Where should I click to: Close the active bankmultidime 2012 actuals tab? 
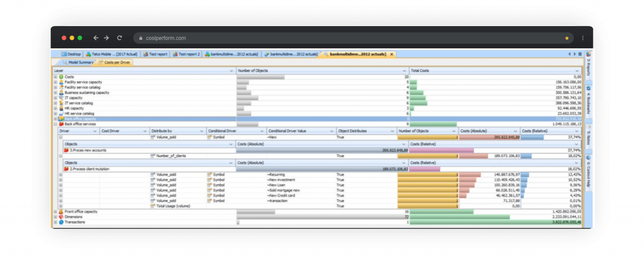(x=392, y=54)
